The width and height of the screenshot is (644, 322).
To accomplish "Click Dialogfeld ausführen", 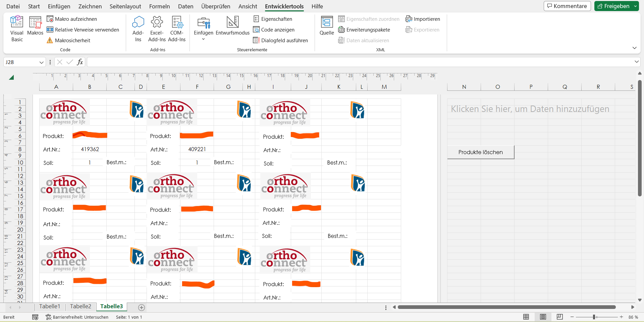I will (280, 41).
